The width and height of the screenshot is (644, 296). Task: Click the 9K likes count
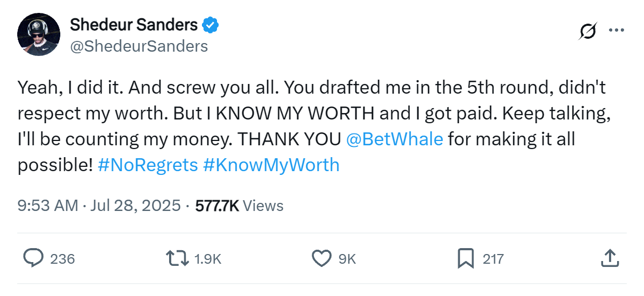(x=347, y=259)
